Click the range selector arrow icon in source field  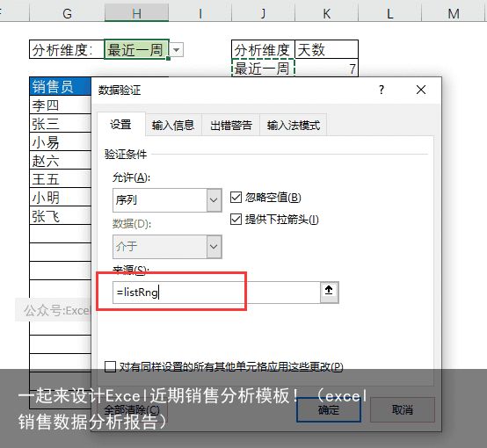tap(329, 293)
